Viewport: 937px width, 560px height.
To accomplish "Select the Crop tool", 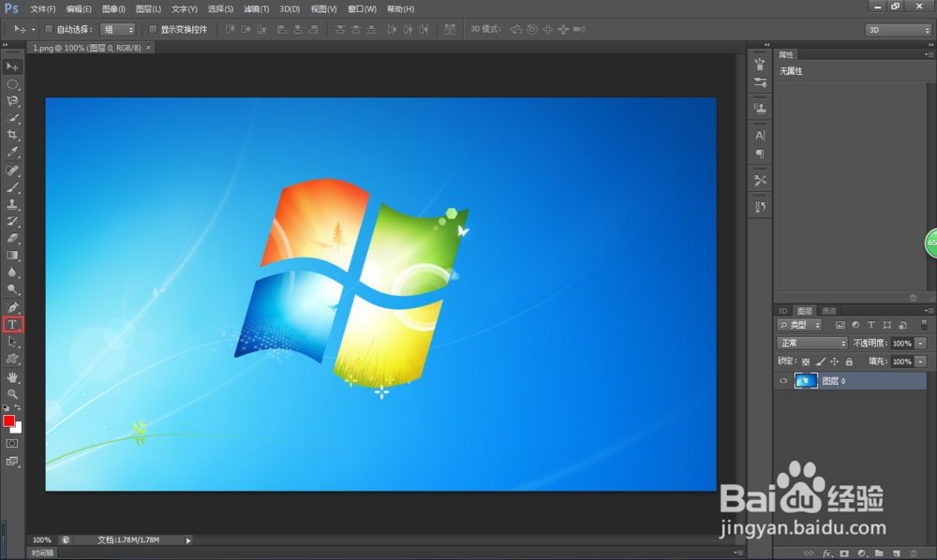I will coord(12,134).
